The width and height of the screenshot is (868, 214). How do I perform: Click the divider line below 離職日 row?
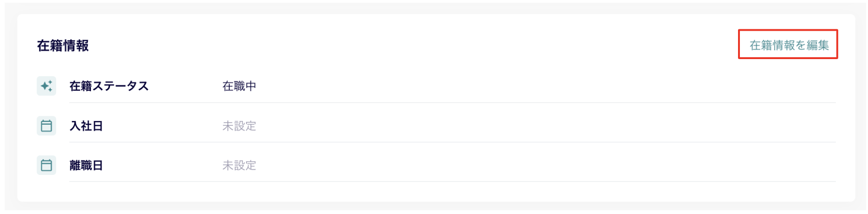[x=452, y=181]
